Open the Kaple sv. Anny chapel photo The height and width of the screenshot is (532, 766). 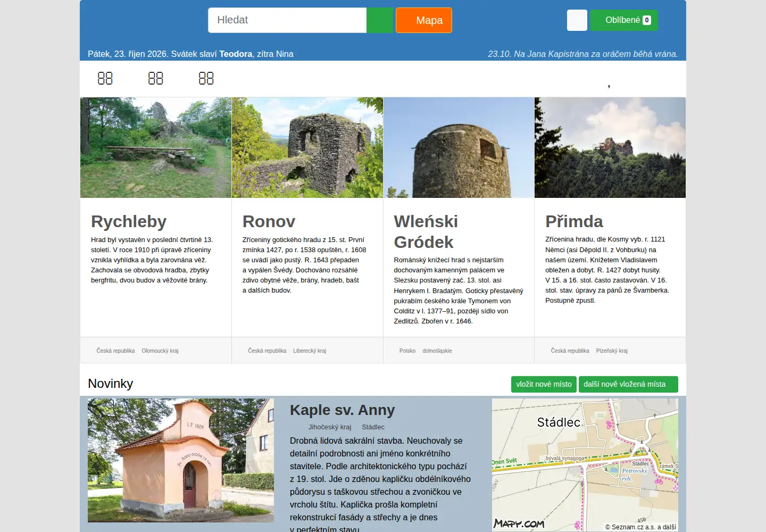tap(181, 460)
